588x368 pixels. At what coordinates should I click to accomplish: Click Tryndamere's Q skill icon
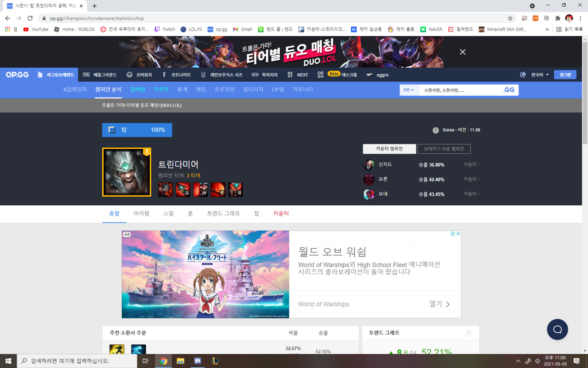point(183,190)
